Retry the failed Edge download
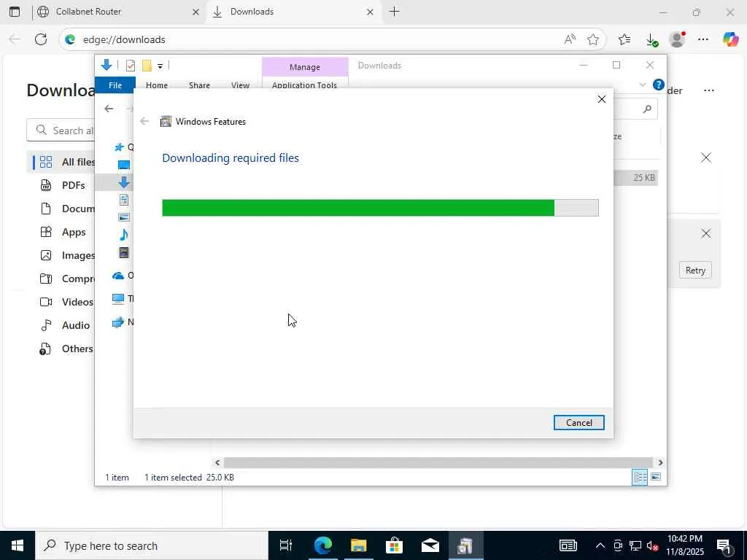Viewport: 747px width, 560px height. coord(695,270)
